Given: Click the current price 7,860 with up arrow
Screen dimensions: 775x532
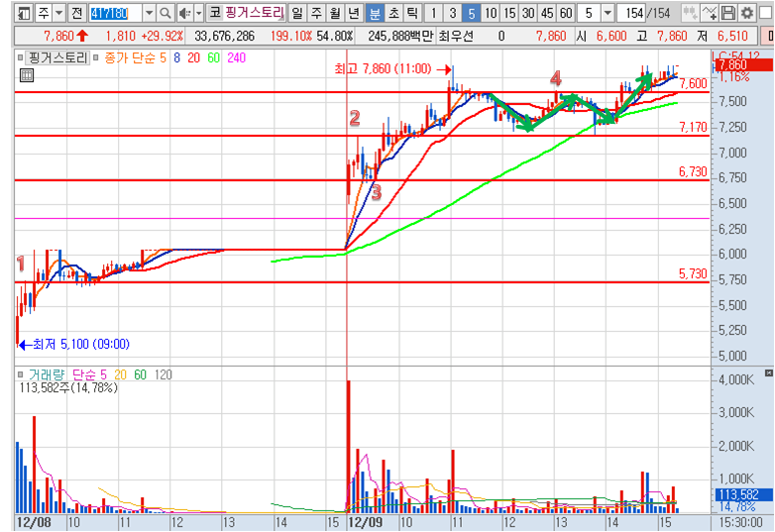Looking at the screenshot, I should pyautogui.click(x=65, y=36).
